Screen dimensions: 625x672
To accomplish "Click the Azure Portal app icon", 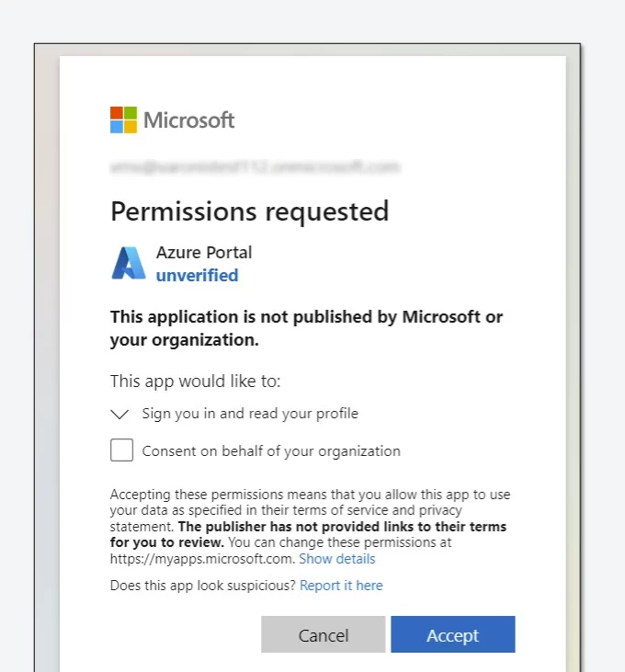I will click(129, 263).
